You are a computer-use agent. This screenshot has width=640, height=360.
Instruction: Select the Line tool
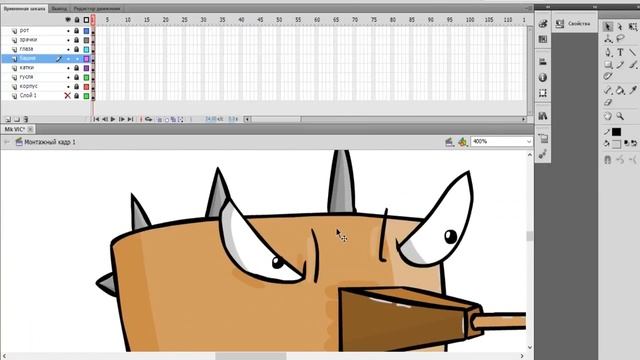(633, 52)
